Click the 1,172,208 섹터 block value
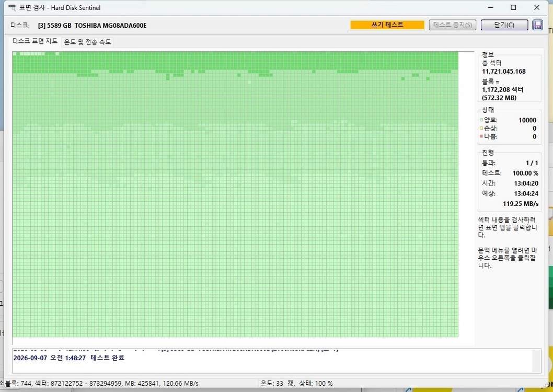 503,89
